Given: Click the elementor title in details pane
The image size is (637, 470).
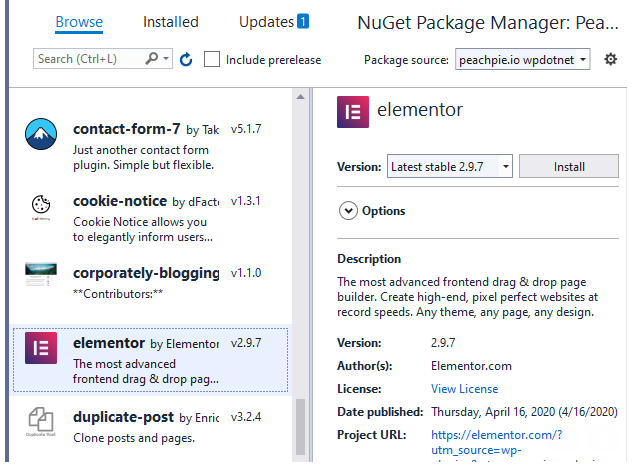Looking at the screenshot, I should tap(420, 110).
